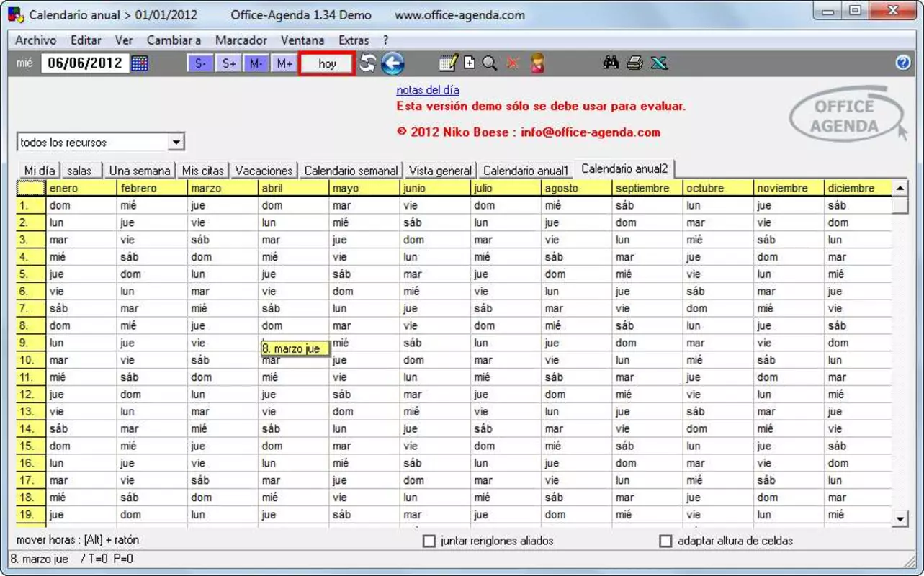Viewport: 924px width, 576px height.
Task: Open the notepad edit appointment icon
Action: [448, 63]
